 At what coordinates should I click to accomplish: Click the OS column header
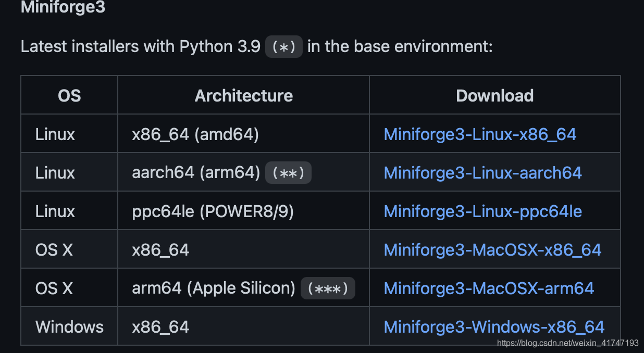click(x=69, y=96)
